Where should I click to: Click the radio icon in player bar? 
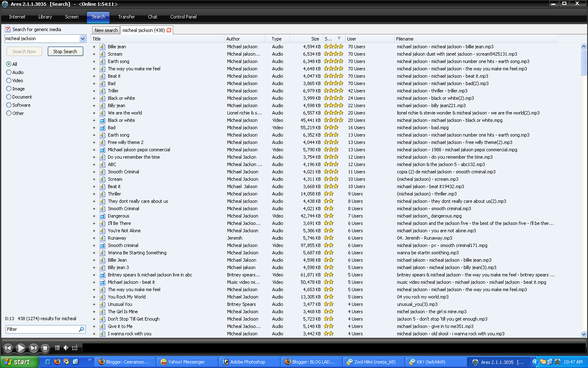pos(75,348)
